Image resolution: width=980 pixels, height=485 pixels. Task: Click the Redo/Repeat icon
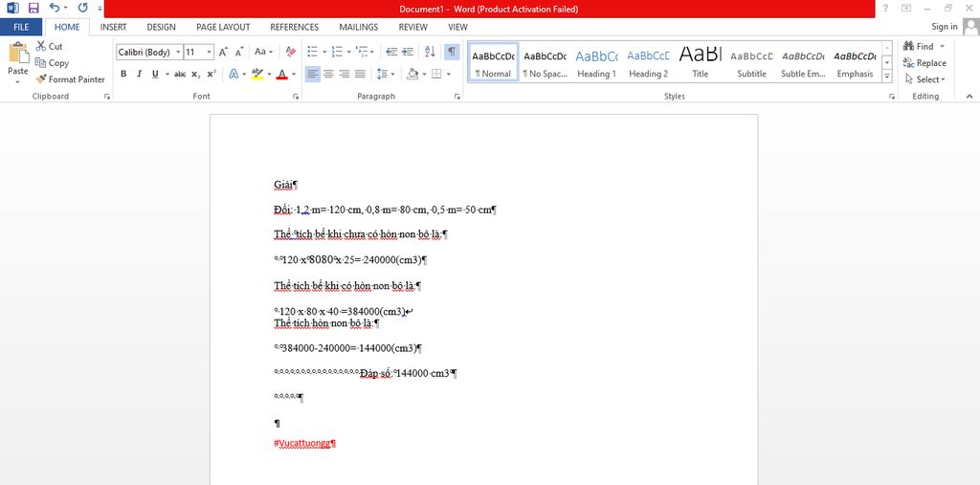click(82, 8)
